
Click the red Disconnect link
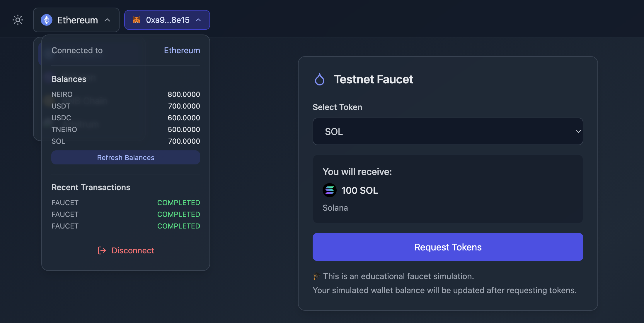coord(132,250)
